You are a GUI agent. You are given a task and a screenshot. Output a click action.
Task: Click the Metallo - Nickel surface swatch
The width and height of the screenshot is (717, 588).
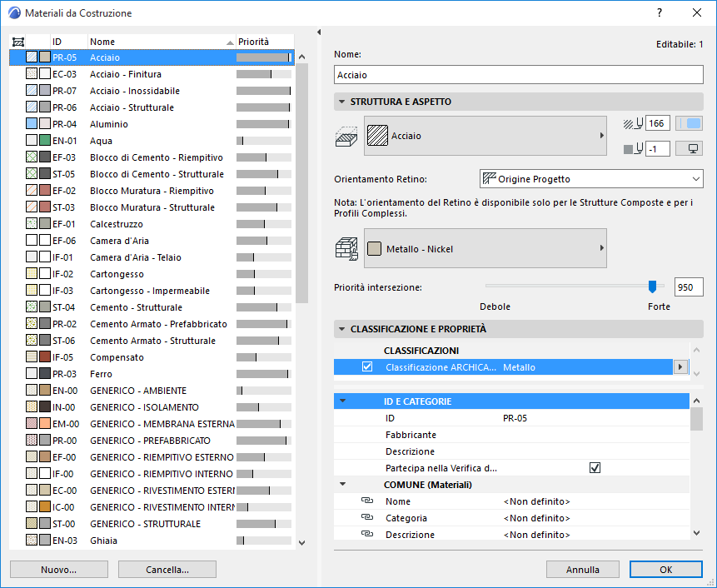[x=375, y=249]
